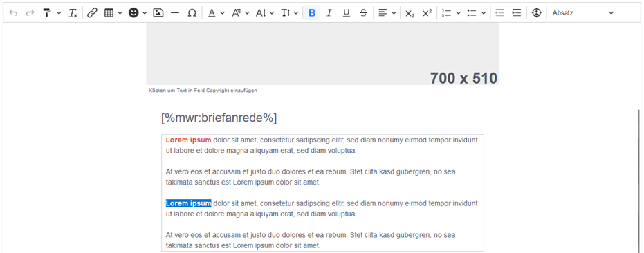The width and height of the screenshot is (644, 253).
Task: Click the Remove Format icon
Action: 73,13
